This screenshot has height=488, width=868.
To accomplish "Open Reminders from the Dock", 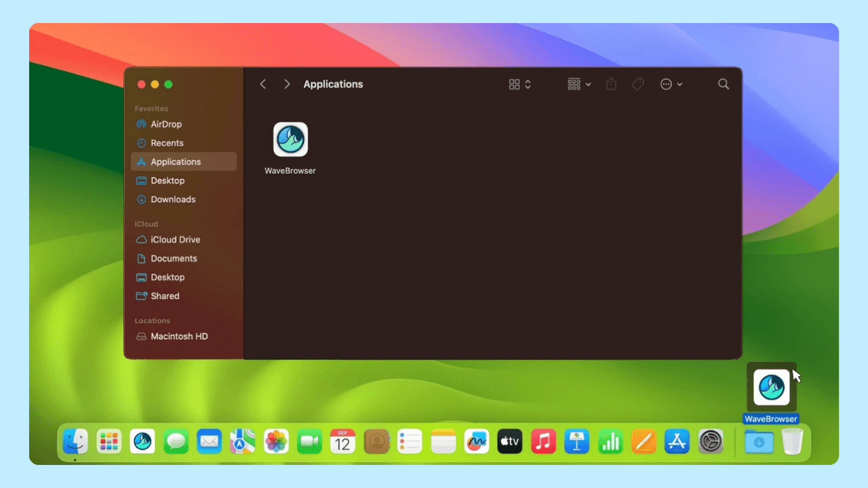I will tap(410, 442).
